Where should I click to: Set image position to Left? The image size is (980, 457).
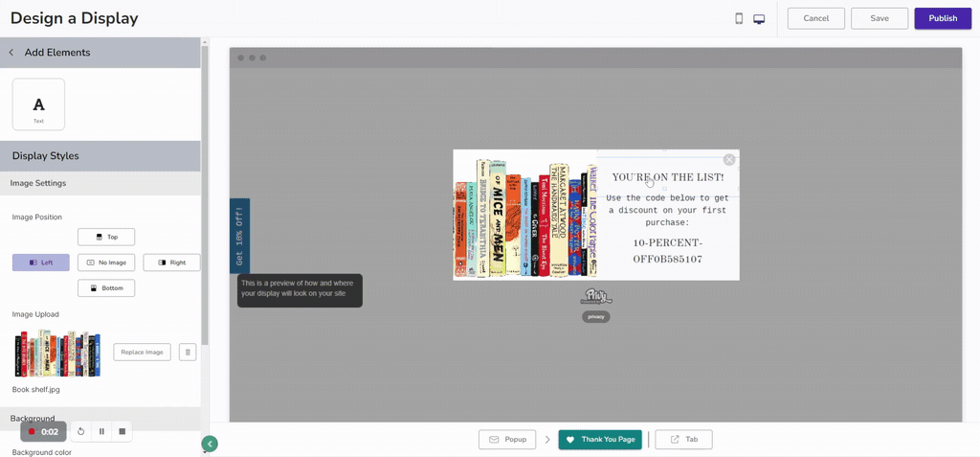[x=40, y=263]
